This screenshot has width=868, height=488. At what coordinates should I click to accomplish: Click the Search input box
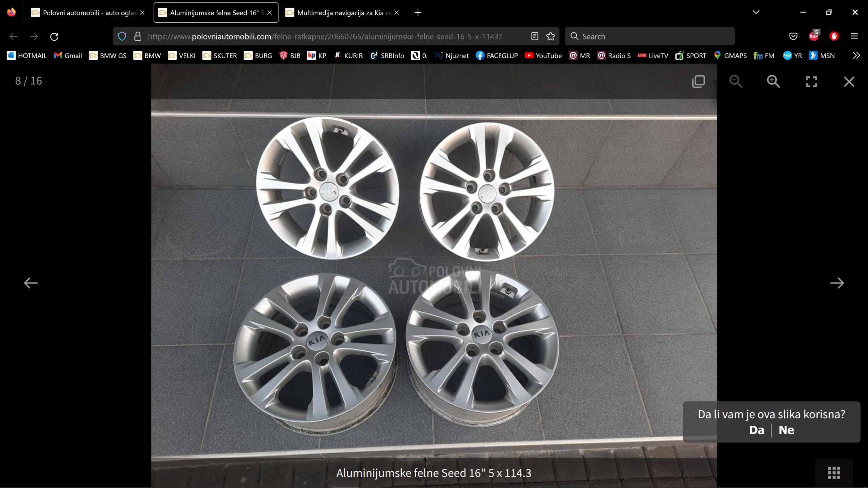(650, 36)
